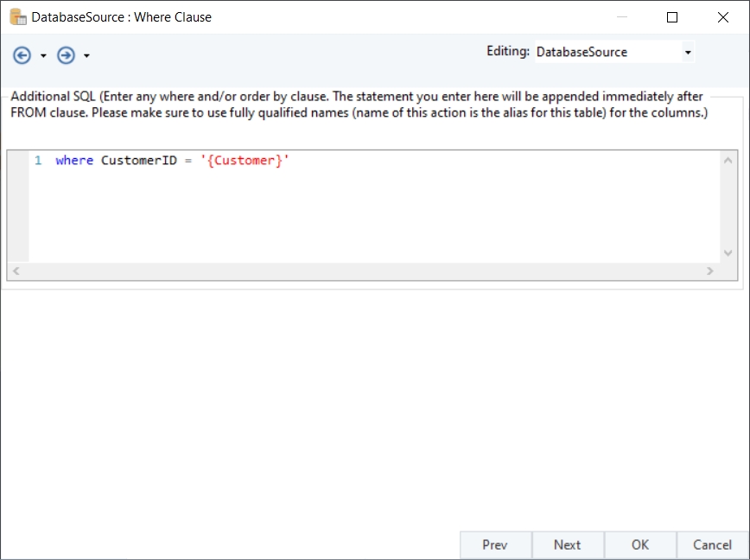Minimize the Where Clause window

(623, 16)
